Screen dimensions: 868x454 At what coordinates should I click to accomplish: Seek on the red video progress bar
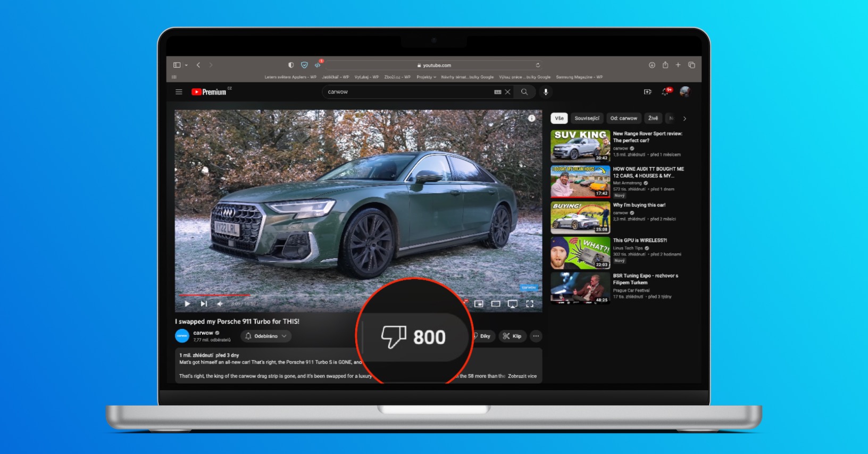coord(360,294)
